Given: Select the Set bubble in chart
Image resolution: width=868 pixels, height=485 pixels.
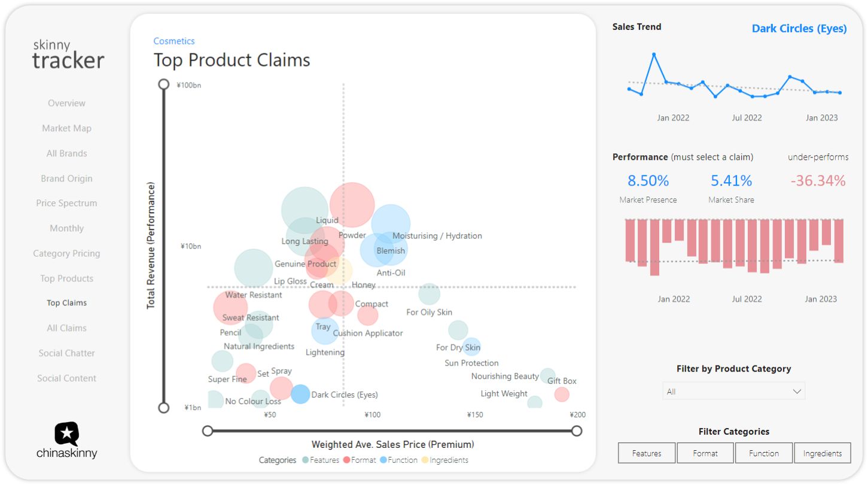Looking at the screenshot, I should pyautogui.click(x=245, y=373).
